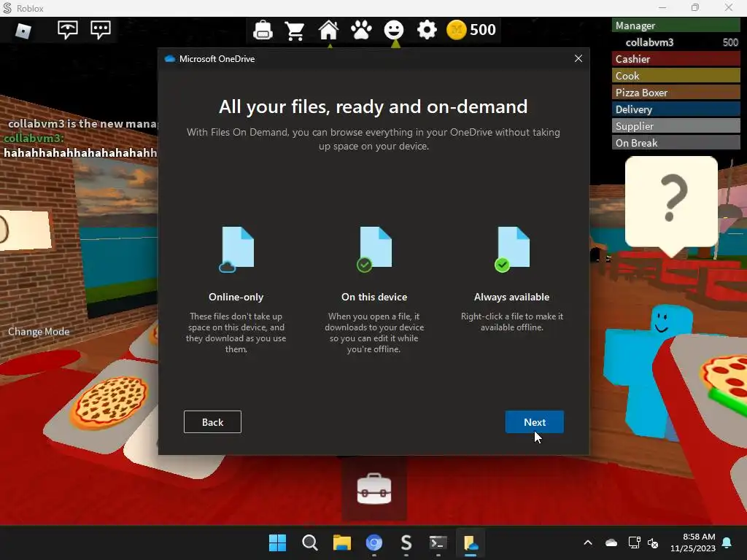Switch to the S app taskbar icon
This screenshot has height=560, width=747.
tap(406, 542)
